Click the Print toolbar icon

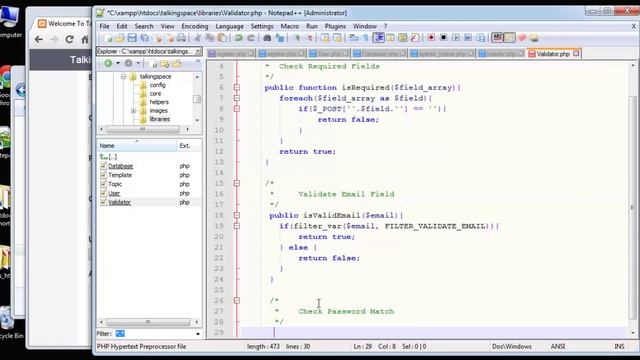tap(181, 38)
